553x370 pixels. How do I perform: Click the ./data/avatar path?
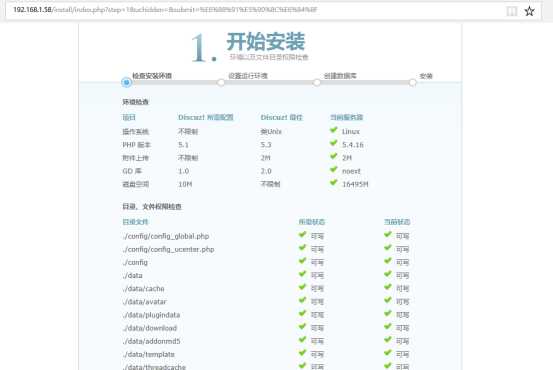[145, 302]
